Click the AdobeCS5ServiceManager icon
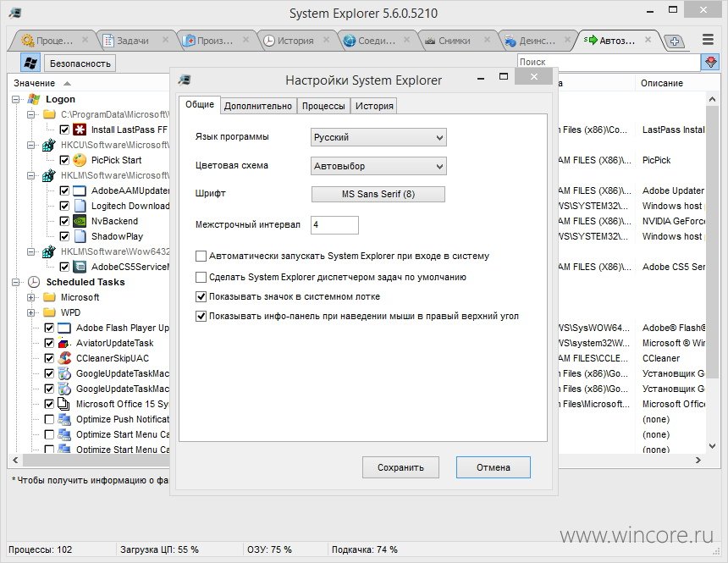Viewport: 728px width, 563px height. [80, 267]
